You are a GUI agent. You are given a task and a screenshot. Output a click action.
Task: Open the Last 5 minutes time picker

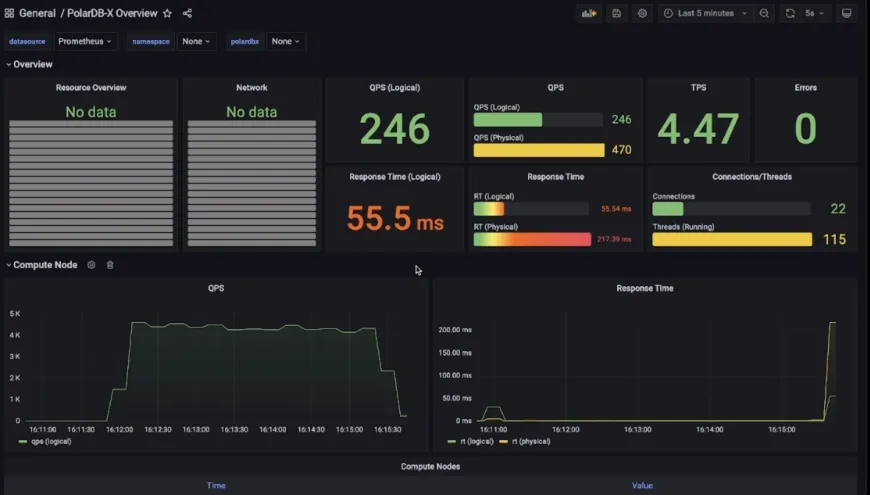[706, 13]
